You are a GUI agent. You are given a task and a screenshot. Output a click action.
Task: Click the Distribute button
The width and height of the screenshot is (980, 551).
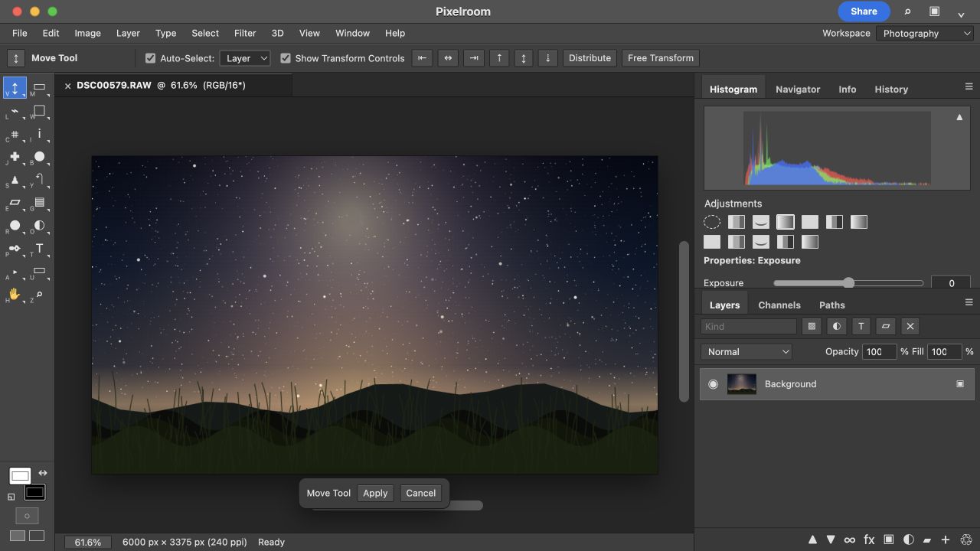[590, 58]
